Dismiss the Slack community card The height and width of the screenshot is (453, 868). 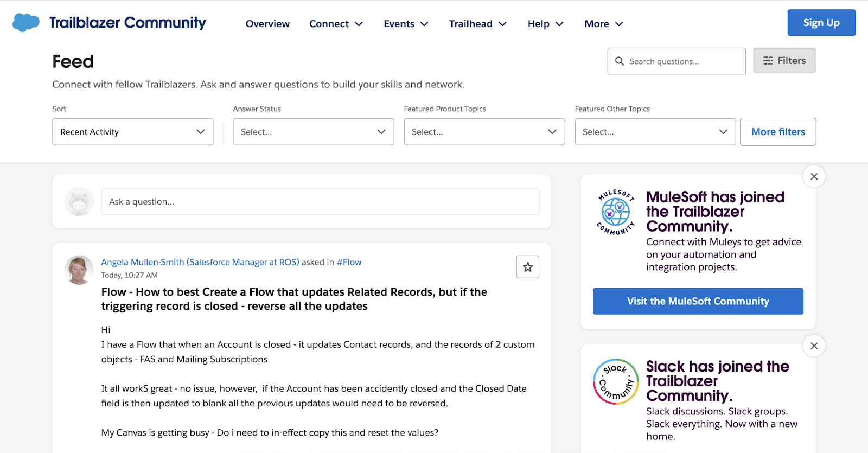[x=814, y=346]
